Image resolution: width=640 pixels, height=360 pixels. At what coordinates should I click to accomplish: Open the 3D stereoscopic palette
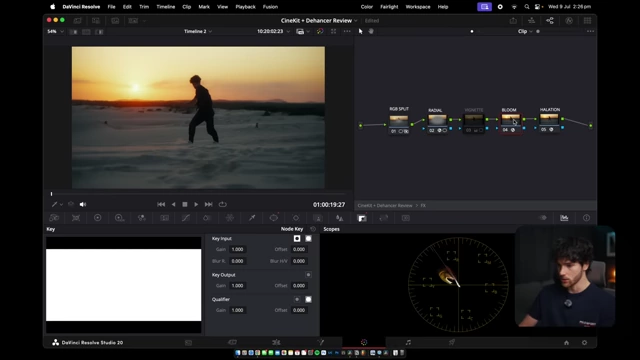point(406,218)
